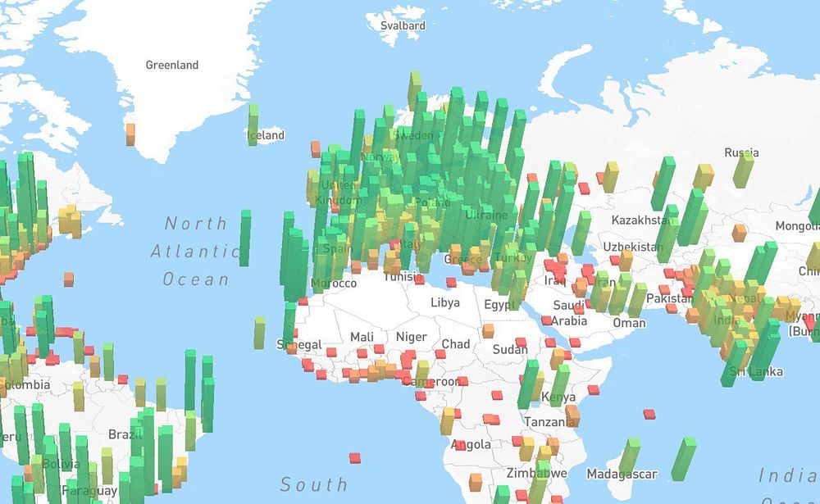Select the Angola label
The height and width of the screenshot is (504, 820).
[x=471, y=444]
